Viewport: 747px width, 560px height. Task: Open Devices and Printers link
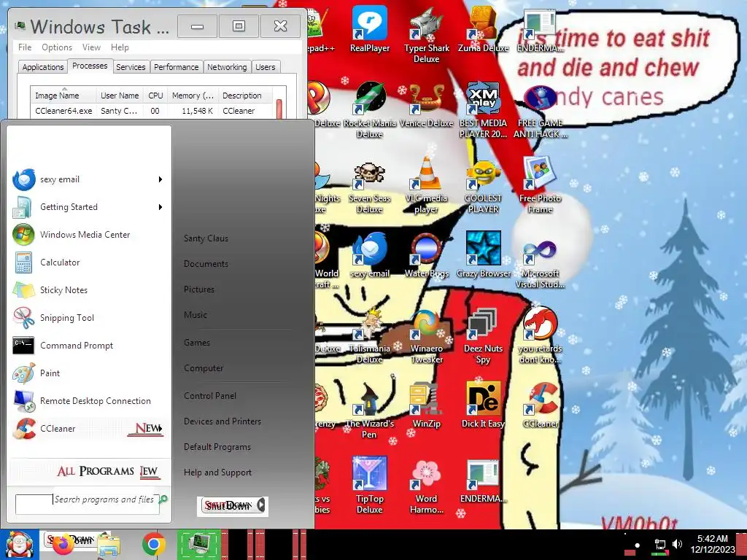222,421
